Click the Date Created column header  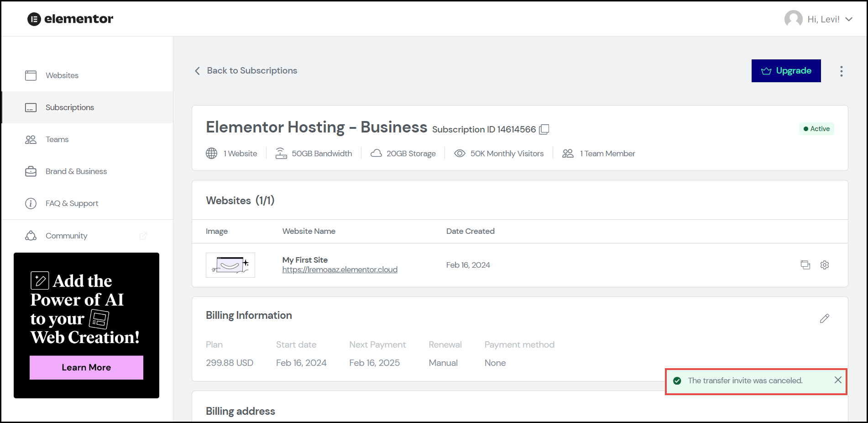click(x=471, y=231)
